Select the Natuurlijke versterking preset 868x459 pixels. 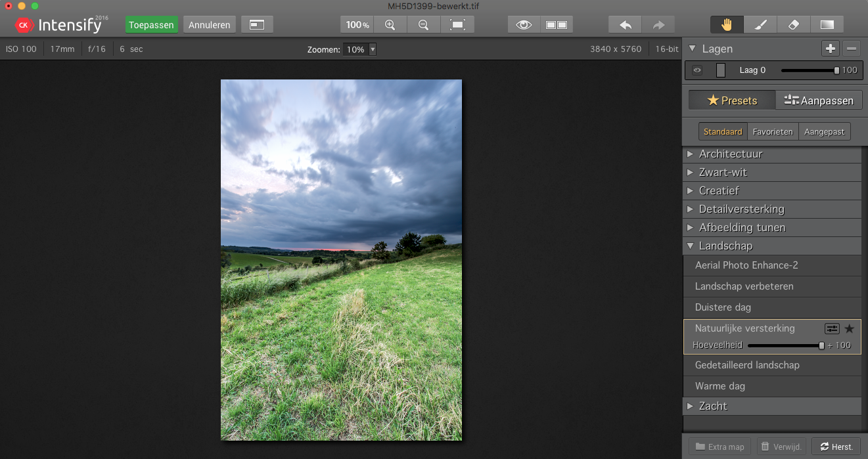tap(745, 328)
